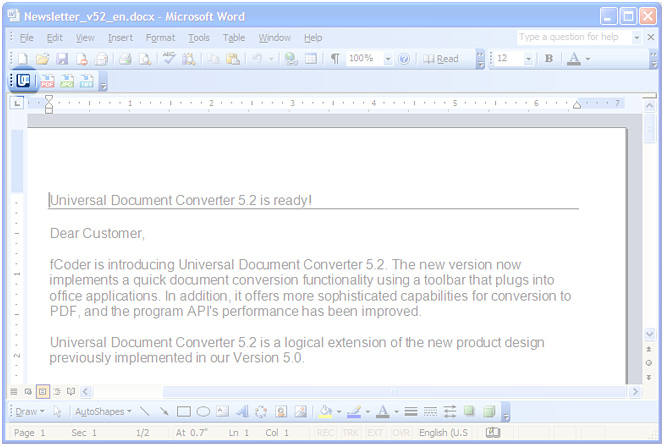Open the font size 12 dropdown
This screenshot has width=664, height=446.
[528, 59]
